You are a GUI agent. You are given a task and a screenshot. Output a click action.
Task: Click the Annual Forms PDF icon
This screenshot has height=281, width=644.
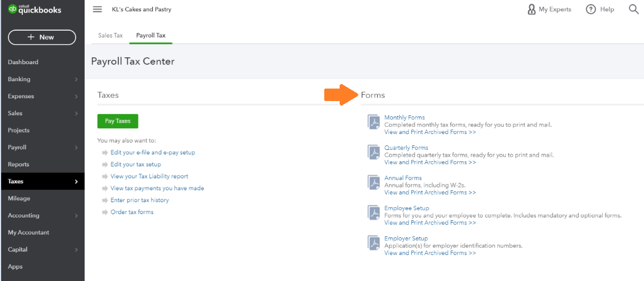pyautogui.click(x=374, y=183)
